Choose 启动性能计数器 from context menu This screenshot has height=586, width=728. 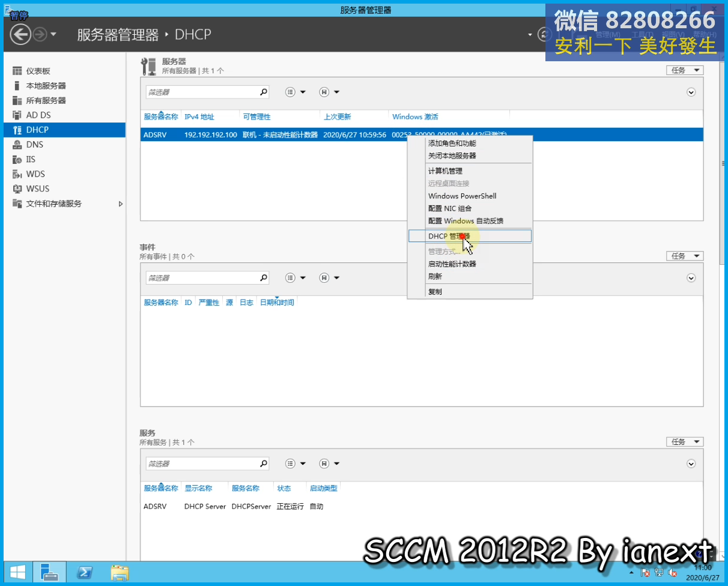pos(452,264)
